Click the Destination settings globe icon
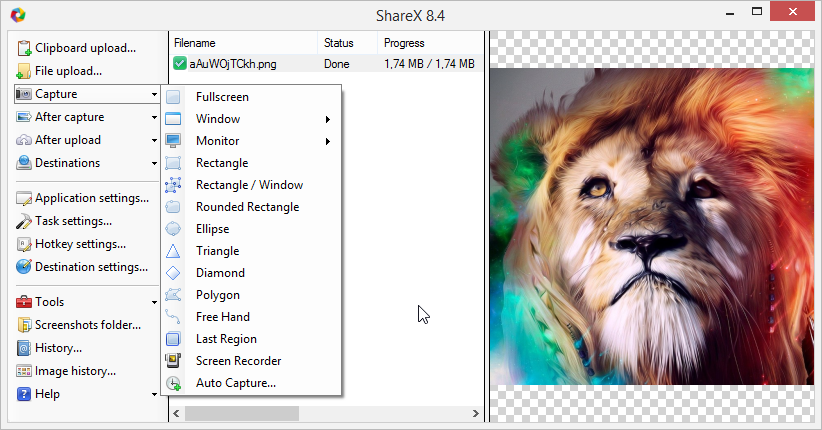Image resolution: width=822 pixels, height=430 pixels. (x=24, y=267)
